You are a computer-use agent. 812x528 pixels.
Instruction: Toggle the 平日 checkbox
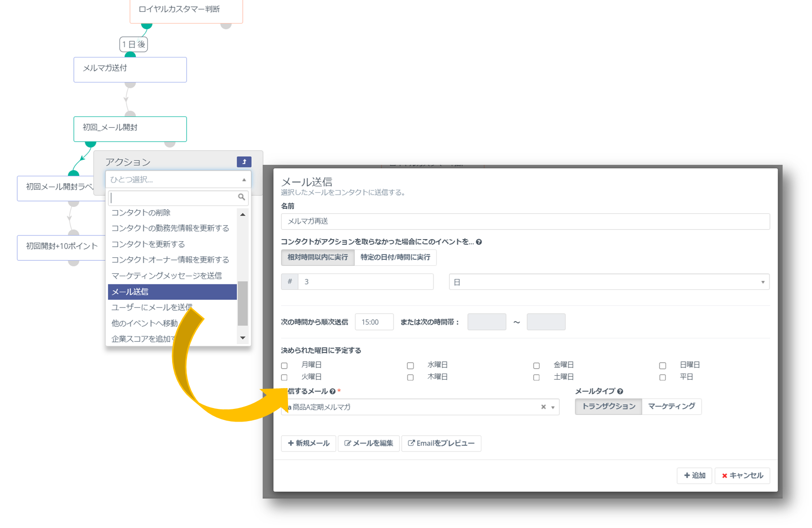(x=663, y=377)
